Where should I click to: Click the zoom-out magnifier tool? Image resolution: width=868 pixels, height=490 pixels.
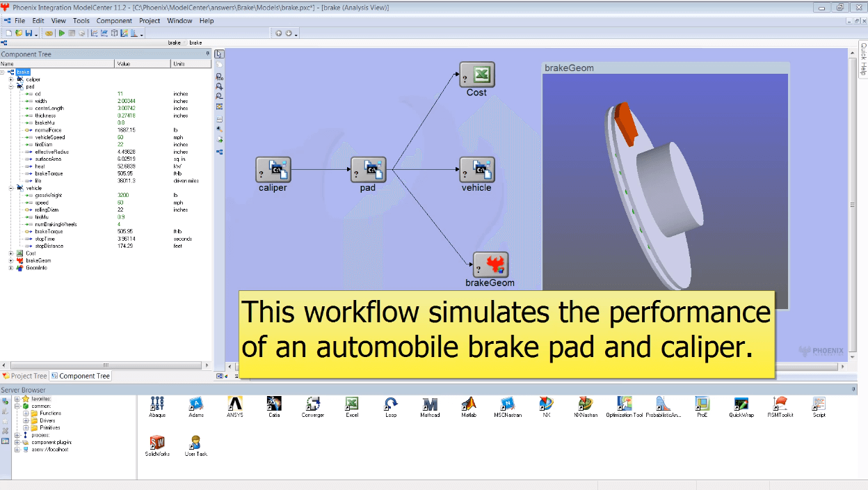pos(219,96)
